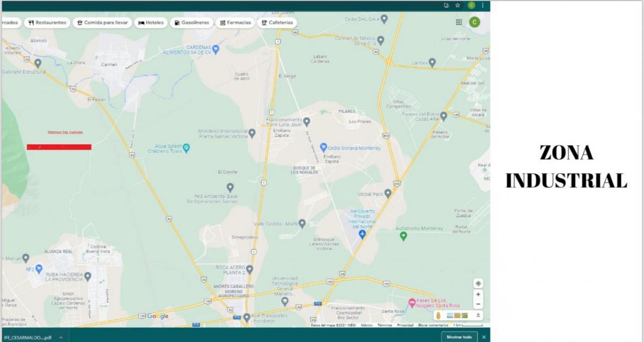Click the El Coyote map label
The image size is (644, 342).
click(x=227, y=172)
